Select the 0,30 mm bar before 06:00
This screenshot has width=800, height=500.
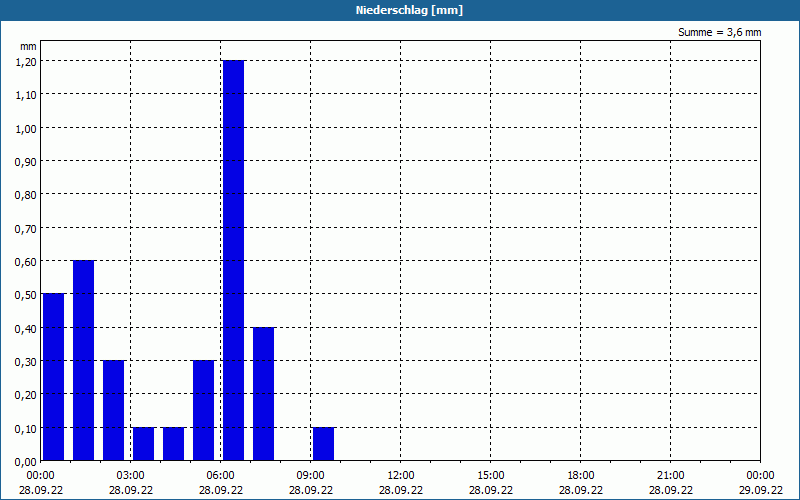[204, 410]
